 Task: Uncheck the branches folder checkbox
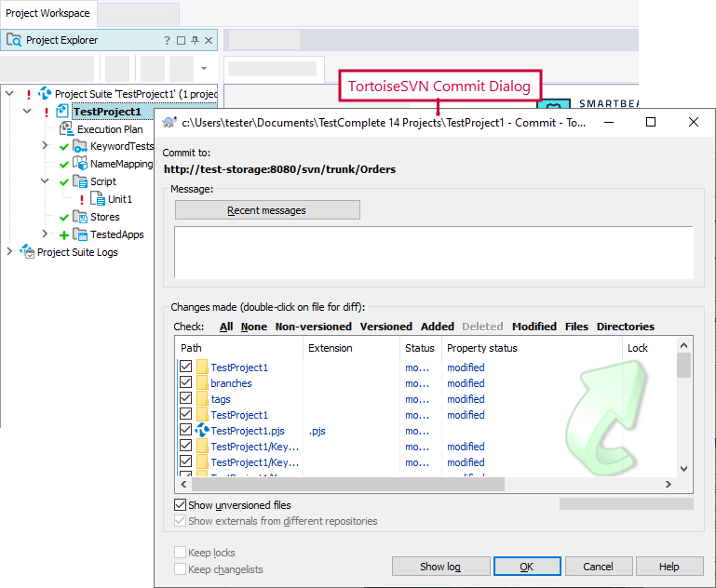[185, 383]
